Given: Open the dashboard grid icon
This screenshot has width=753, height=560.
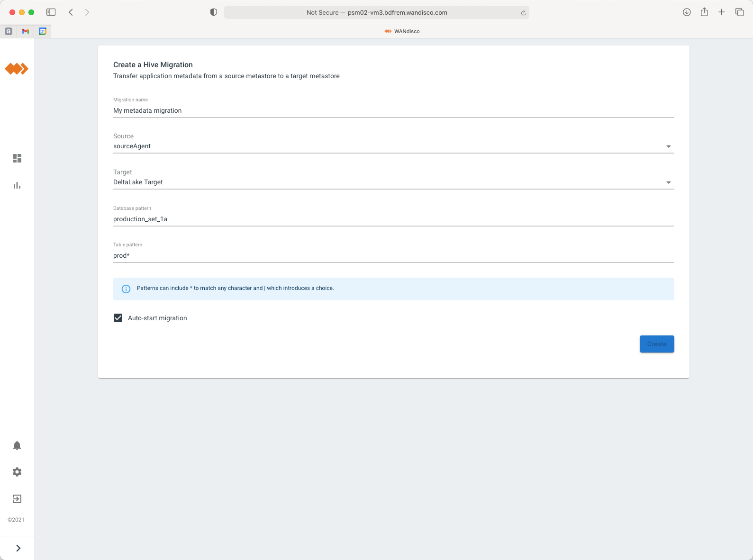Looking at the screenshot, I should 17,158.
